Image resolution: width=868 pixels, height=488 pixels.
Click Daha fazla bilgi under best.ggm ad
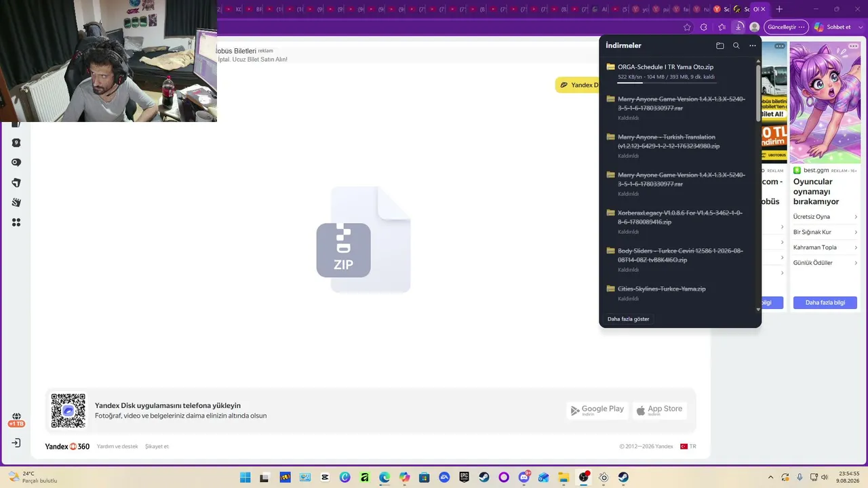click(825, 302)
